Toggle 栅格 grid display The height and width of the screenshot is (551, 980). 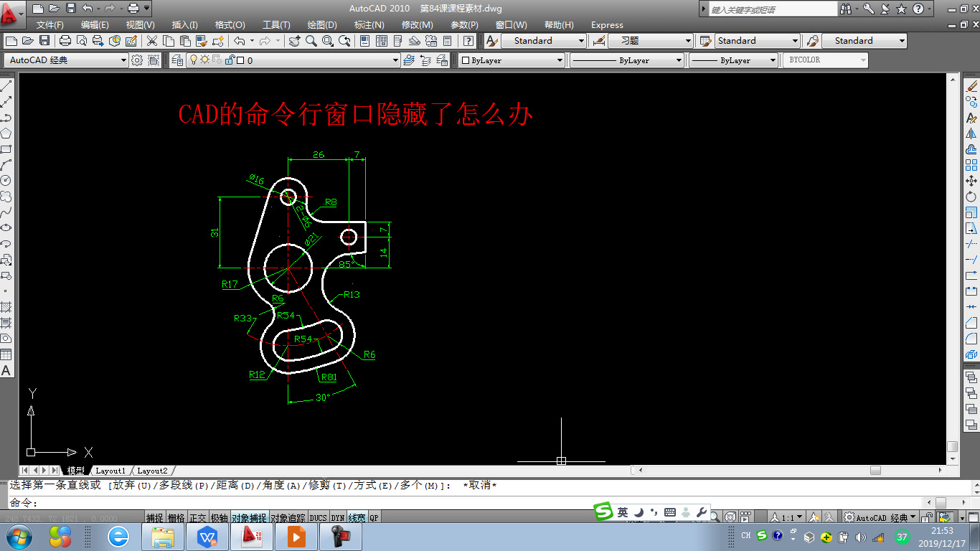[176, 518]
